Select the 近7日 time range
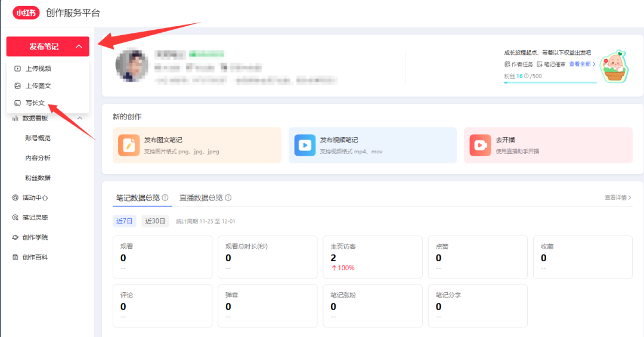The width and height of the screenshot is (644, 337). 125,221
